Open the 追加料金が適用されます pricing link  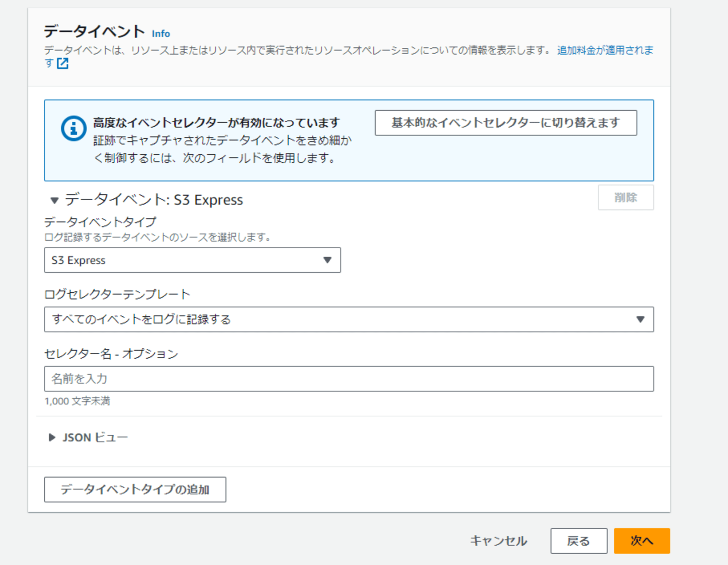[x=605, y=50]
